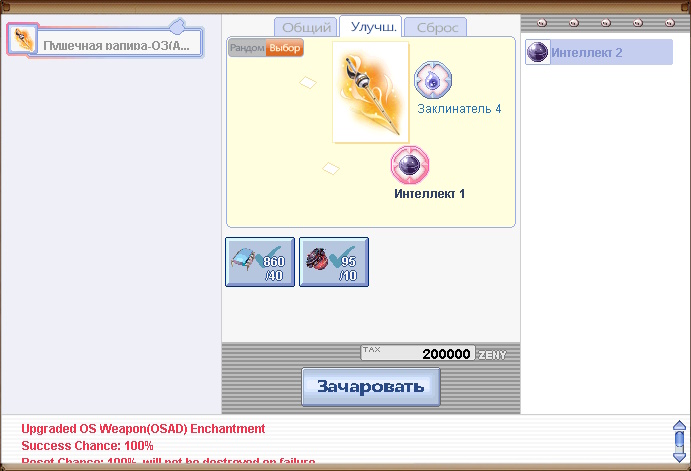Click the rapier weapon icon in left list
Screen dimensions: 691x471
tap(22, 39)
